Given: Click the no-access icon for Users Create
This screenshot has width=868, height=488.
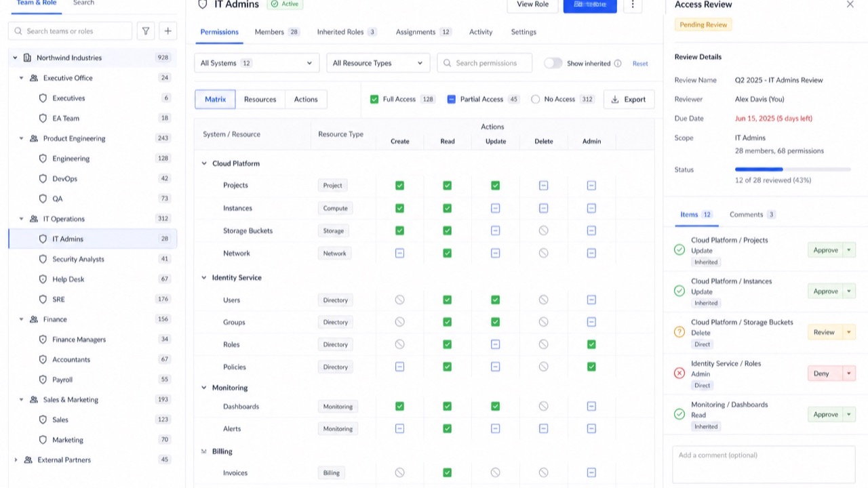Looking at the screenshot, I should click(400, 300).
